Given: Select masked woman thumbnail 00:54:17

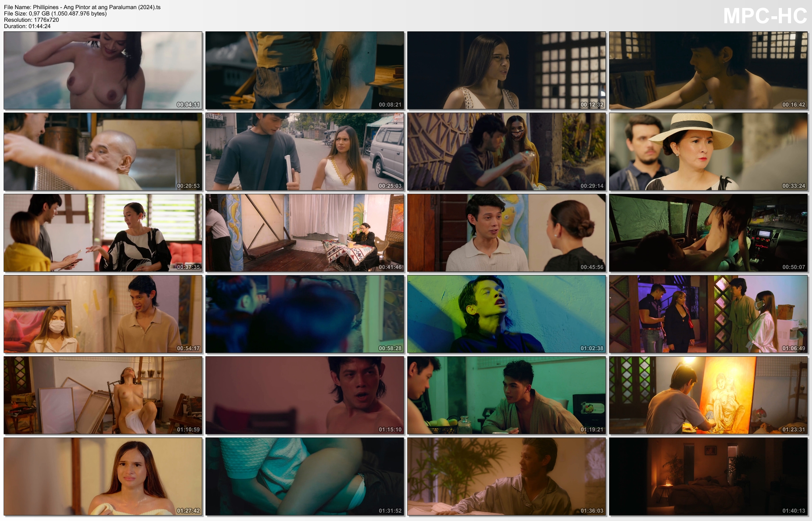Looking at the screenshot, I should point(103,314).
